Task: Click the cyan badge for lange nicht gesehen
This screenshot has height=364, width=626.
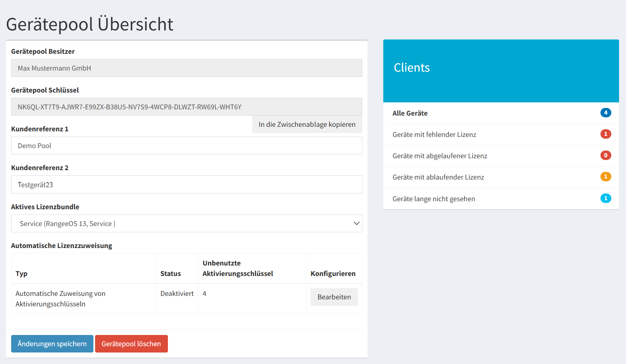Action: pyautogui.click(x=605, y=198)
